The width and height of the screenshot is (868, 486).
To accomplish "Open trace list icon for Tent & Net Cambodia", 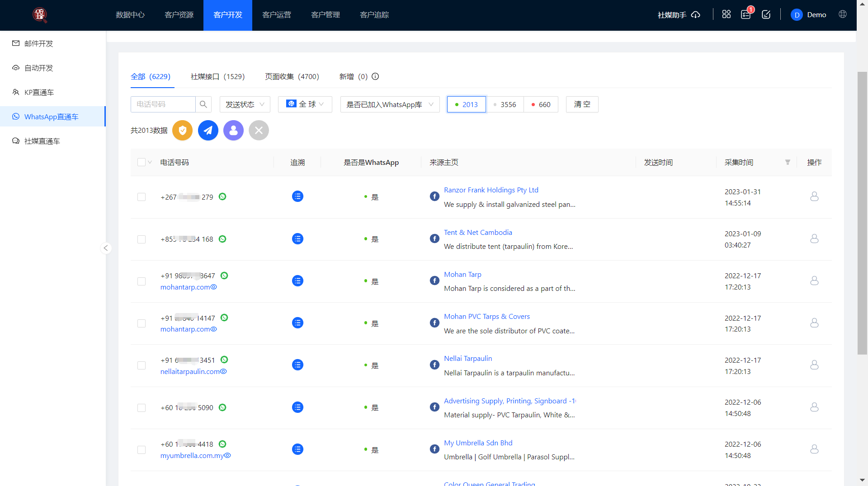I will (297, 239).
